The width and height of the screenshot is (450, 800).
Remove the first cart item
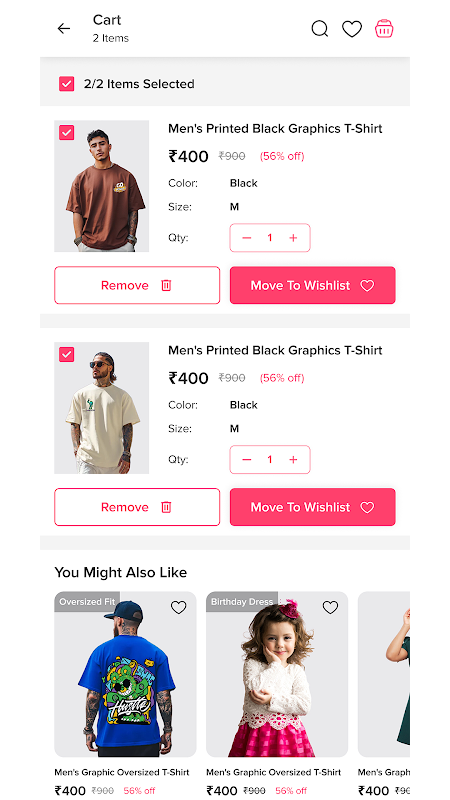tap(137, 285)
